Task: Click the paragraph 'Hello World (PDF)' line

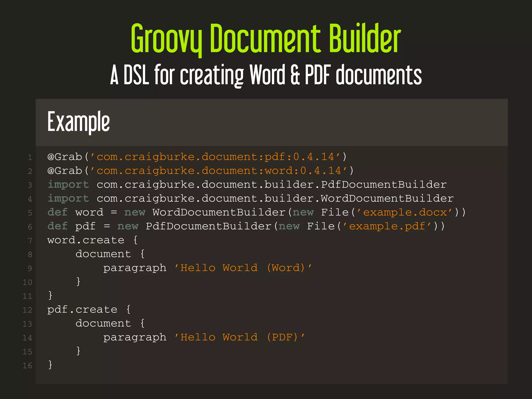Action: coord(204,337)
